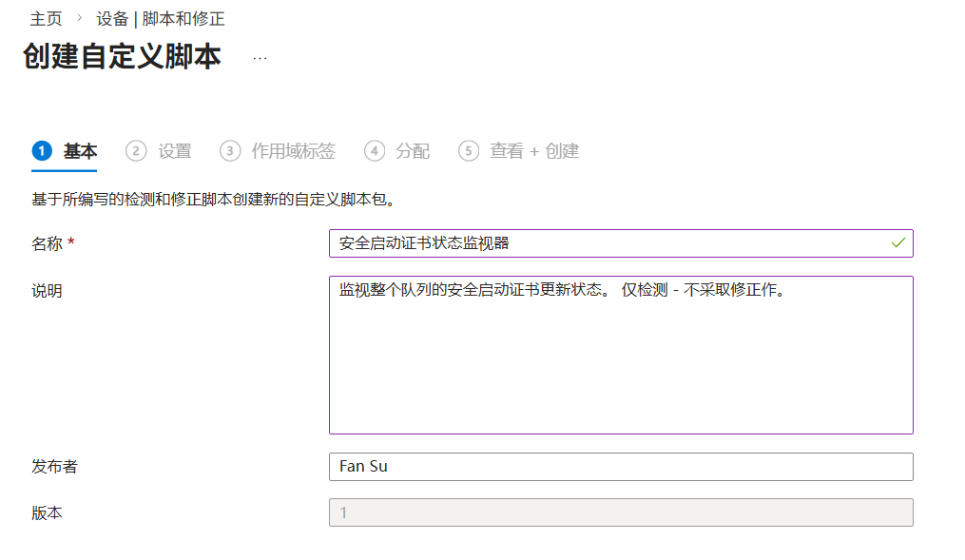Viewport: 965px width, 560px height.
Task: Click the 主页 breadcrumb link
Action: pos(46,19)
